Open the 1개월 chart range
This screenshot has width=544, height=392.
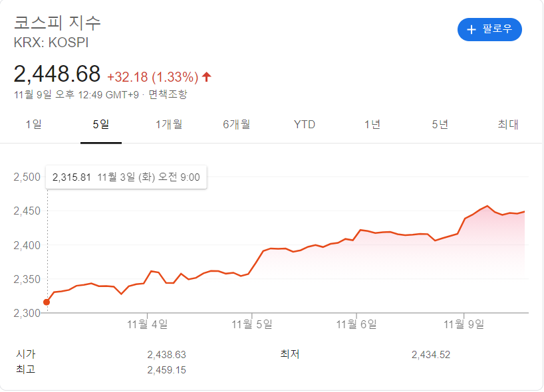(169, 124)
